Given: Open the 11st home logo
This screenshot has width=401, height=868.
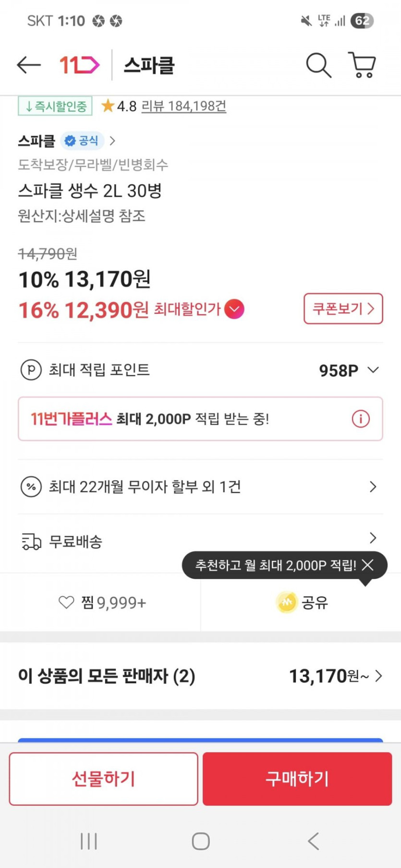Looking at the screenshot, I should click(79, 65).
